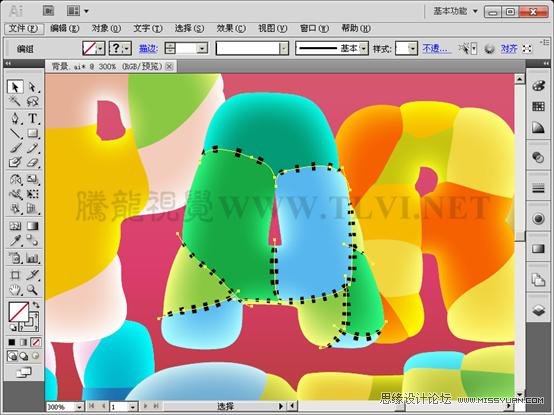Select the Warp tool
The image size is (554, 415).
pos(15,194)
